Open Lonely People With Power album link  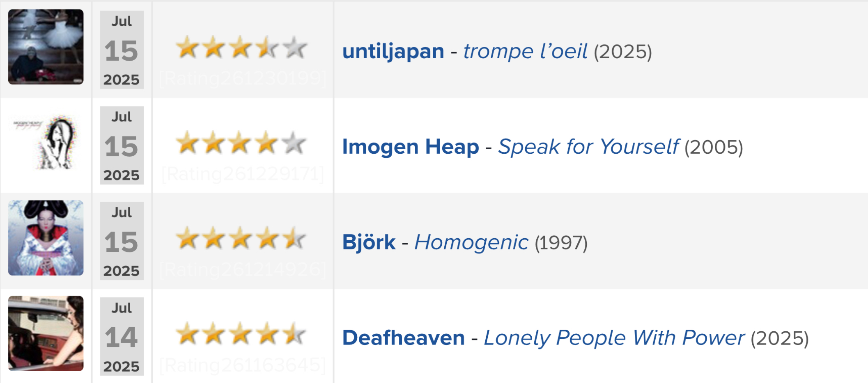click(614, 338)
